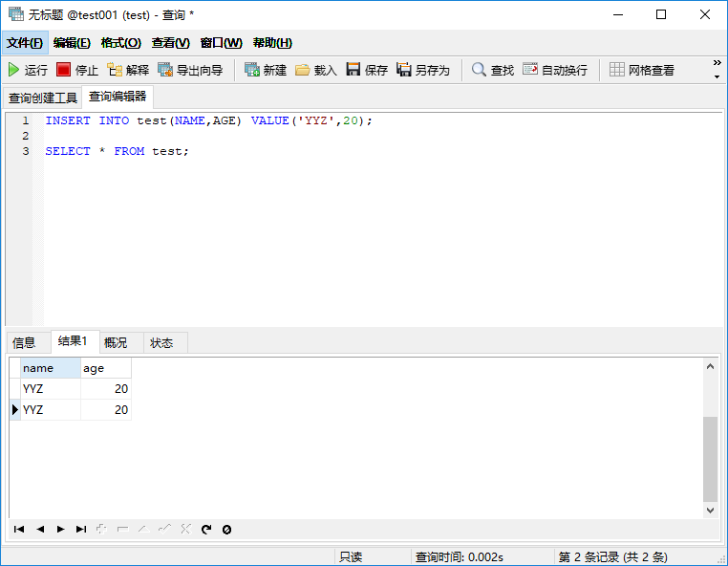Click the record count status text
This screenshot has height=566, width=728.
point(612,556)
